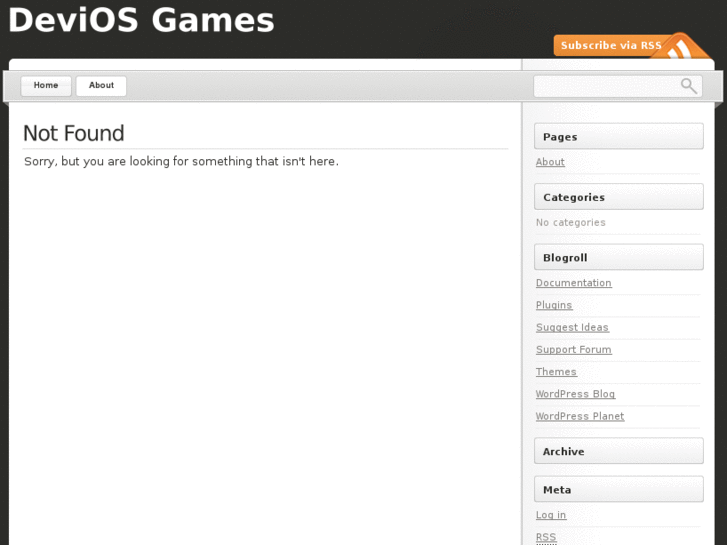
Task: Click the Categories sidebar heading
Action: pos(619,197)
